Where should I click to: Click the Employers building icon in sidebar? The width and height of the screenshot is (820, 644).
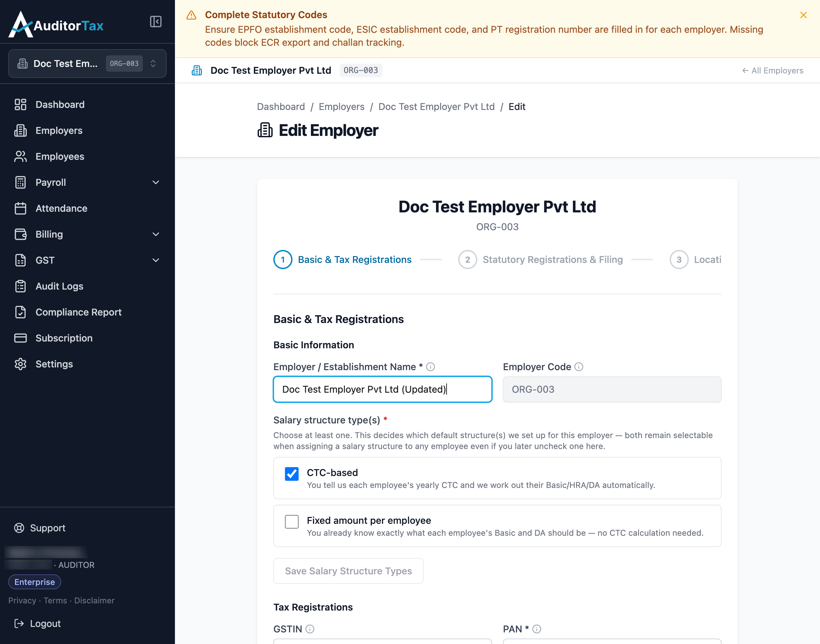(x=20, y=130)
